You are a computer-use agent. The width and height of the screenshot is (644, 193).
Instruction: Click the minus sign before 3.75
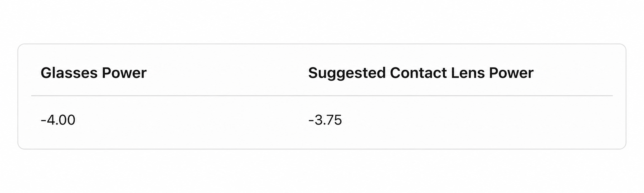(311, 121)
